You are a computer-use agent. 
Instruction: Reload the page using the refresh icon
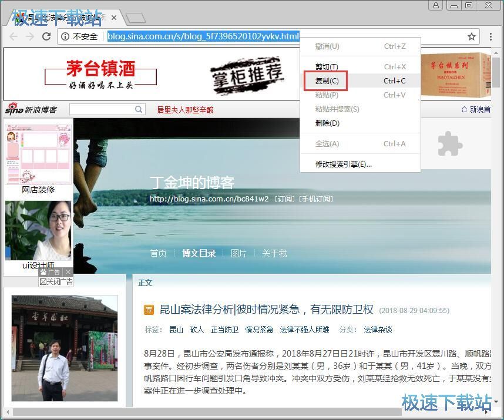tap(46, 36)
